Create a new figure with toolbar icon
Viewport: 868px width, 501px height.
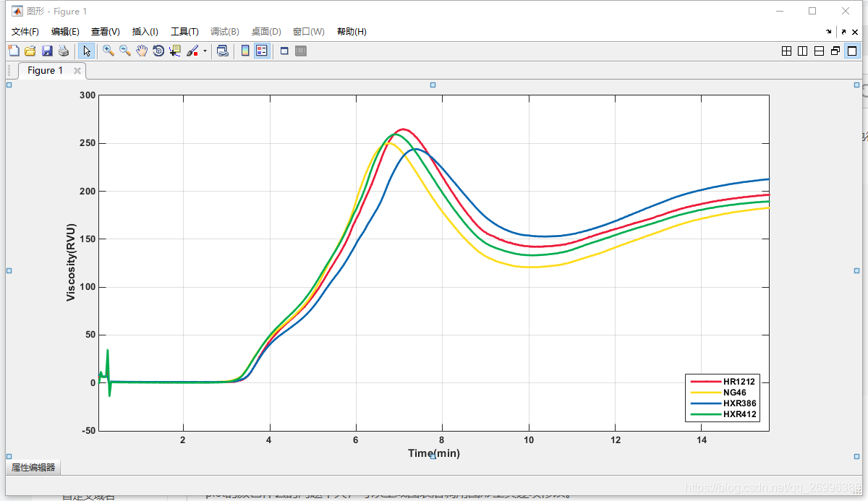tap(13, 51)
